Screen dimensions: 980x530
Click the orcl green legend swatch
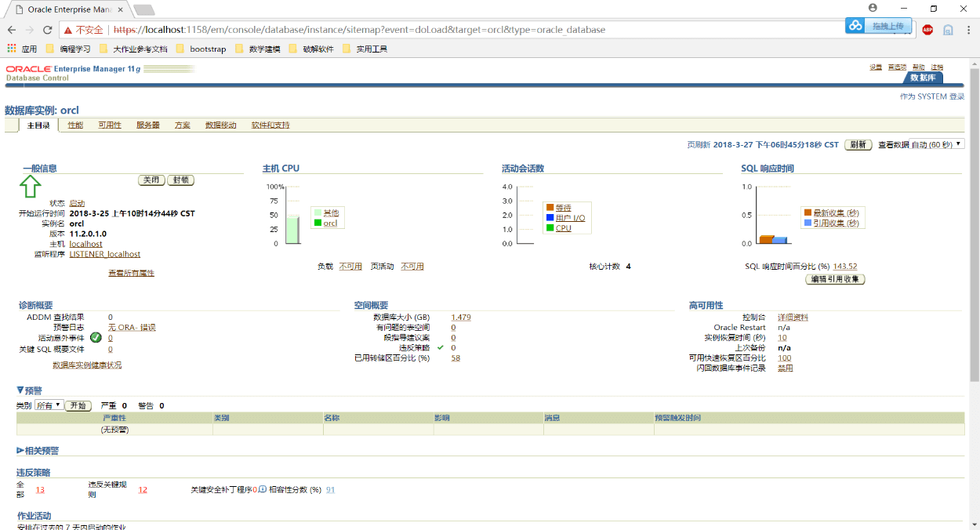pyautogui.click(x=318, y=223)
